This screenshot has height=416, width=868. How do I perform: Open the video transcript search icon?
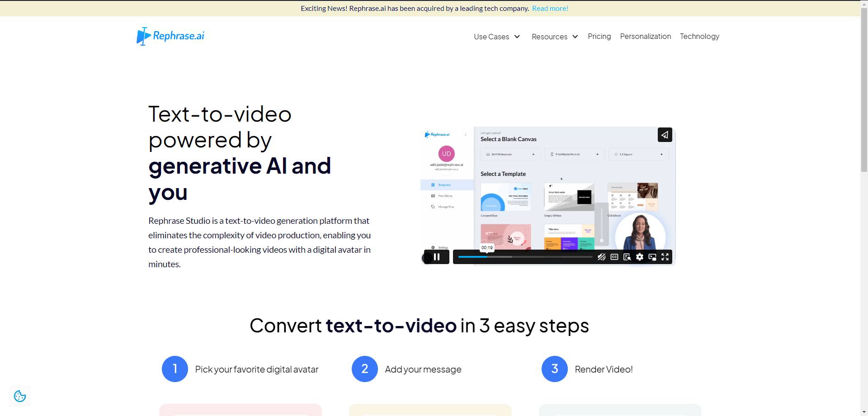[627, 257]
